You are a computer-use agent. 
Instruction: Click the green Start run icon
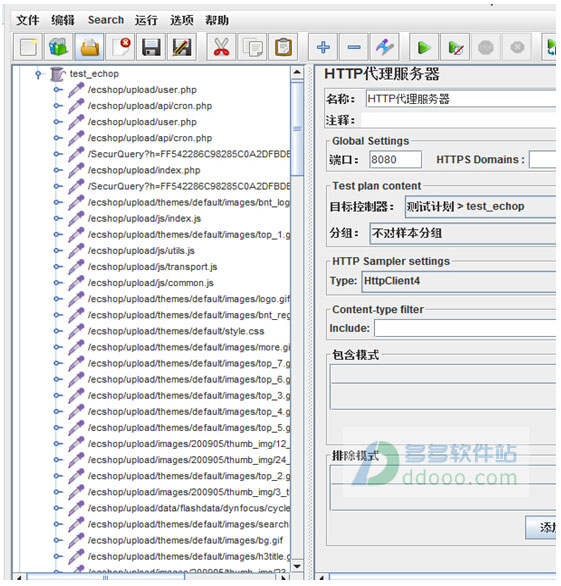(424, 47)
